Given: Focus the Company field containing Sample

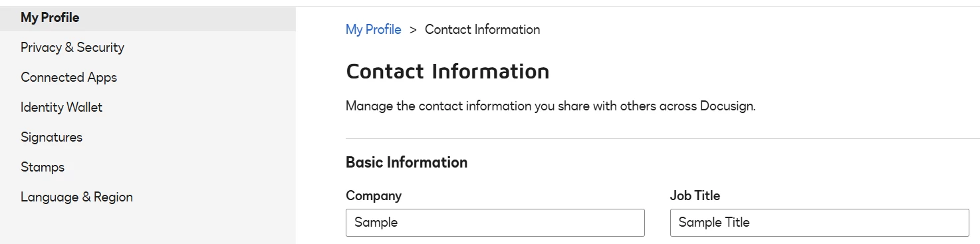Looking at the screenshot, I should point(495,223).
